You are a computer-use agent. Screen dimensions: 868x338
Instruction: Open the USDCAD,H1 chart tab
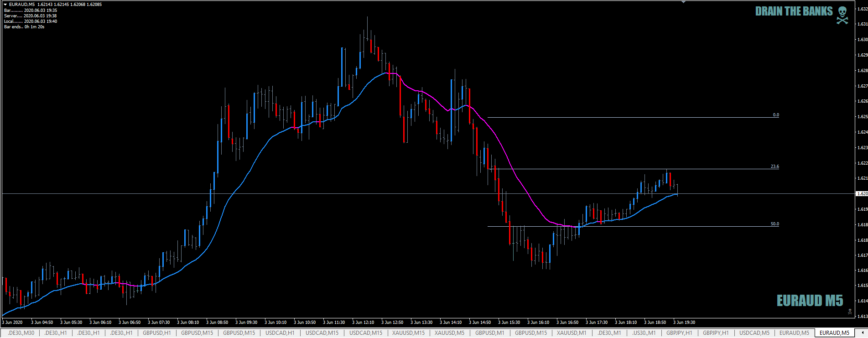280,333
